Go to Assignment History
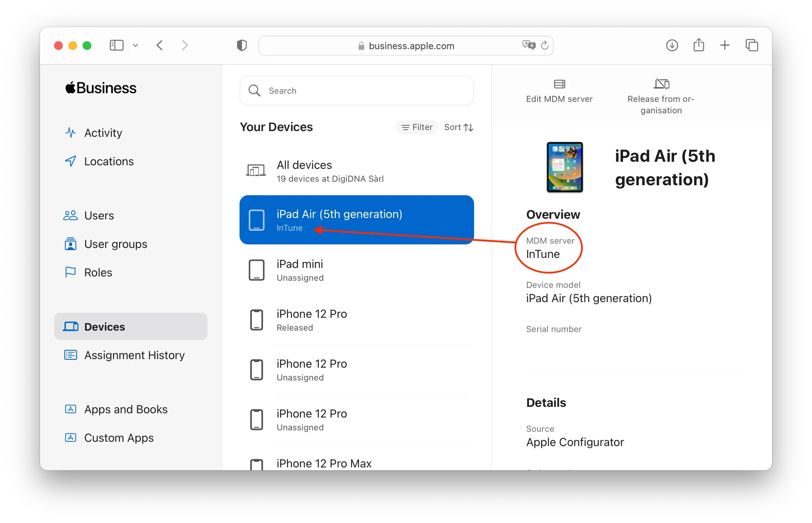Screen dimensions: 812x523 134,355
